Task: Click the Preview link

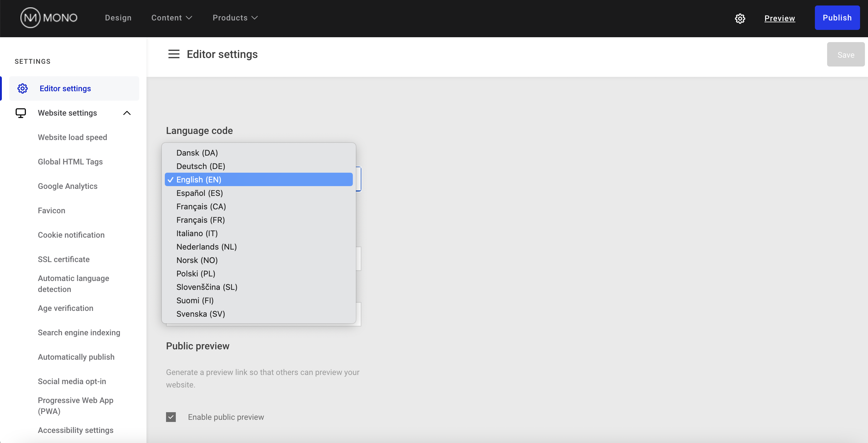Action: pos(779,18)
